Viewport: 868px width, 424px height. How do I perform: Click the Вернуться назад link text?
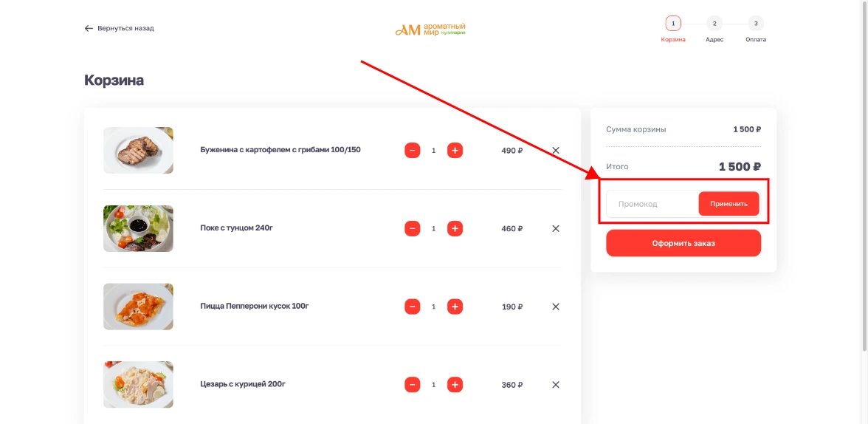(x=125, y=28)
